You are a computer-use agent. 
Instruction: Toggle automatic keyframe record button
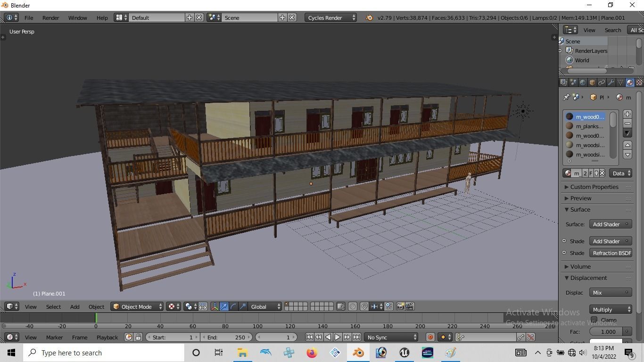click(430, 337)
